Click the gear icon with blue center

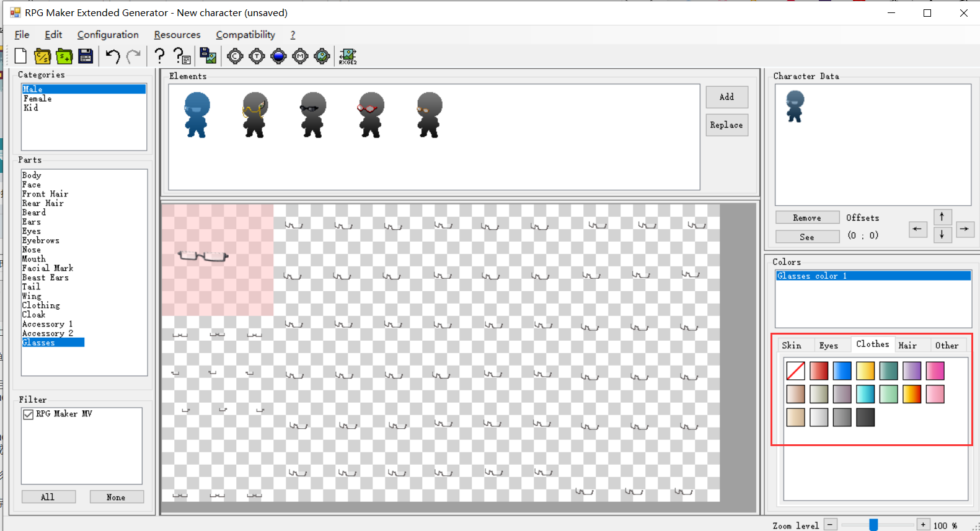click(x=278, y=56)
